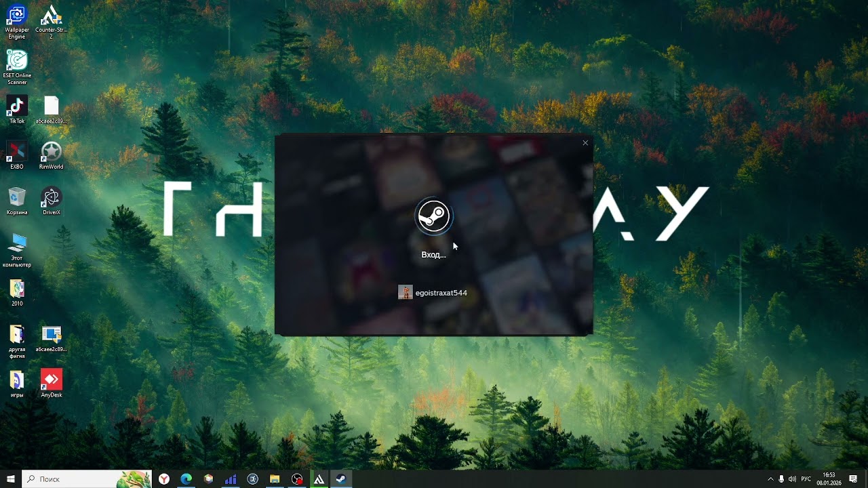Select shortcut icon right of другая фигня

[52, 338]
